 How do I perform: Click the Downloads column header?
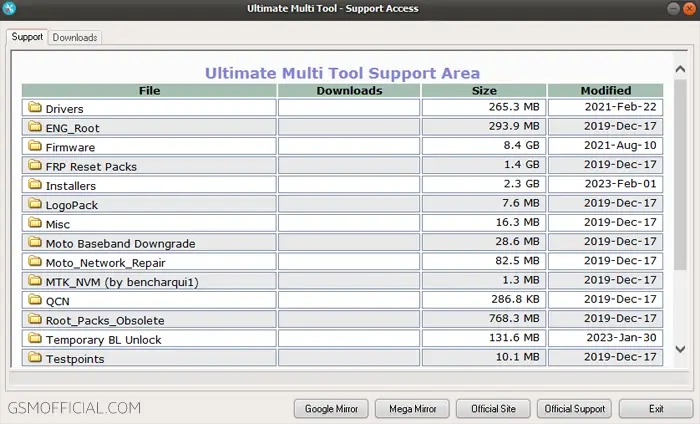(349, 91)
